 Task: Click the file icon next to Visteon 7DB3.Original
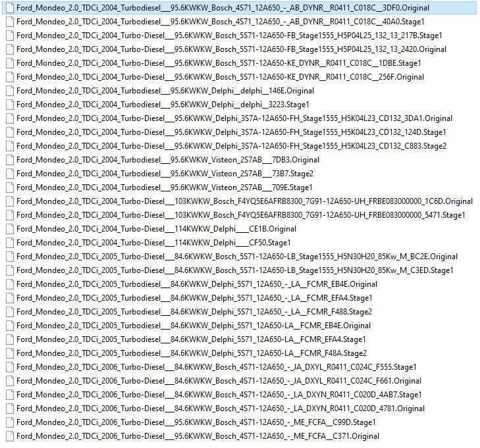pyautogui.click(x=9, y=159)
